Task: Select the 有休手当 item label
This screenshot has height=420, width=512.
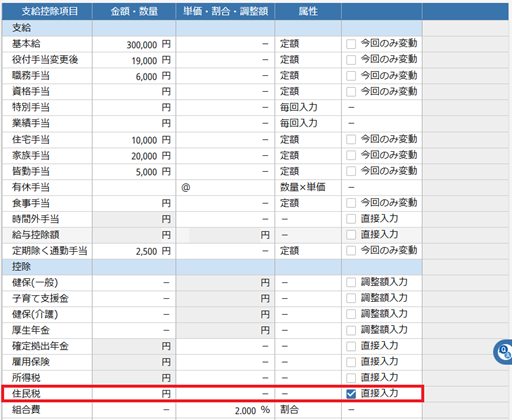Action: [x=31, y=187]
